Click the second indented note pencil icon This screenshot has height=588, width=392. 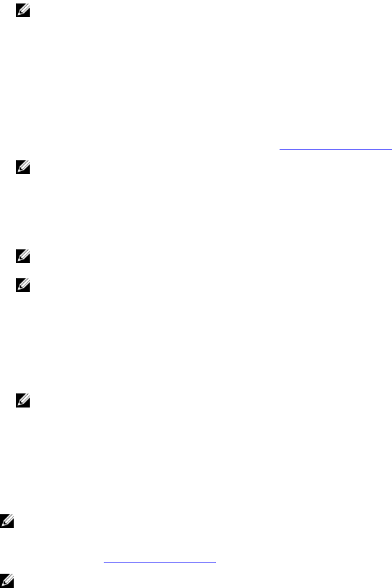tap(23, 167)
